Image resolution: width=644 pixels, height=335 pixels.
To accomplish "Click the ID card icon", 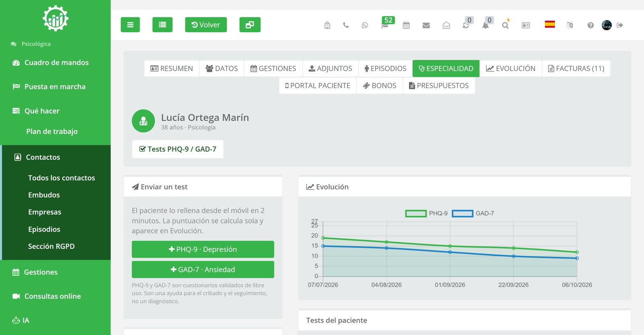I will pyautogui.click(x=526, y=25).
